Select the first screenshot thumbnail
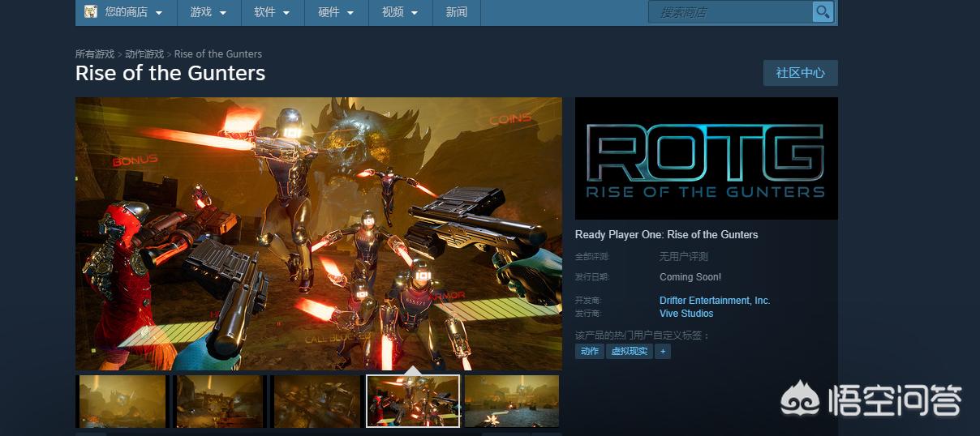This screenshot has height=436, width=980. [x=121, y=401]
